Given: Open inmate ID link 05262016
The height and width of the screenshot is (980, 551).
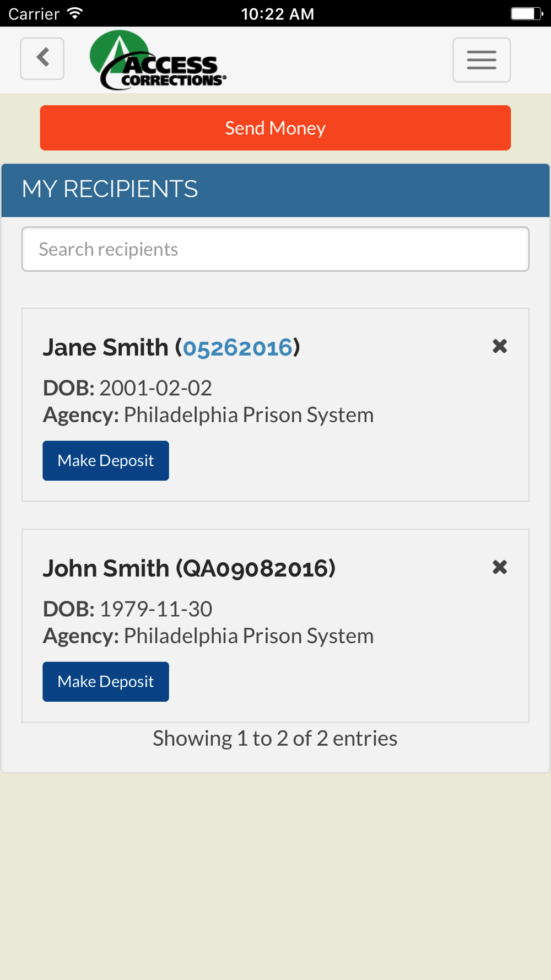Looking at the screenshot, I should point(237,348).
